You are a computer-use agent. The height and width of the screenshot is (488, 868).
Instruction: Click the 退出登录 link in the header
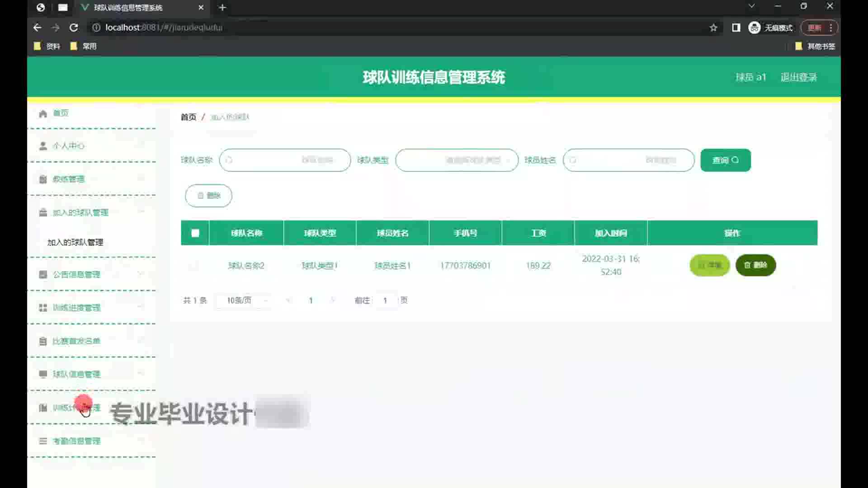pyautogui.click(x=798, y=77)
